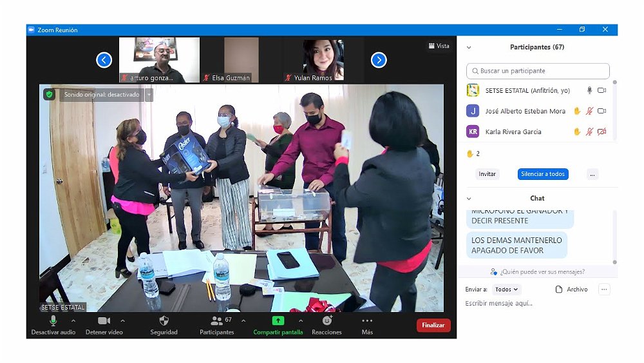Open the Sonido original dropdown arrow
Viewport: 644px width, 363px height.
[x=149, y=95]
